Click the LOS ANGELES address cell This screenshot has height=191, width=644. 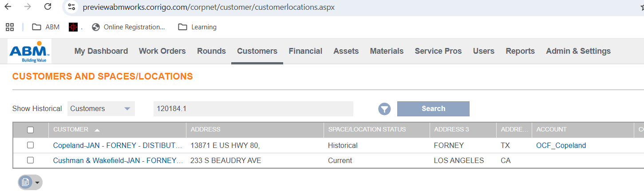click(459, 160)
